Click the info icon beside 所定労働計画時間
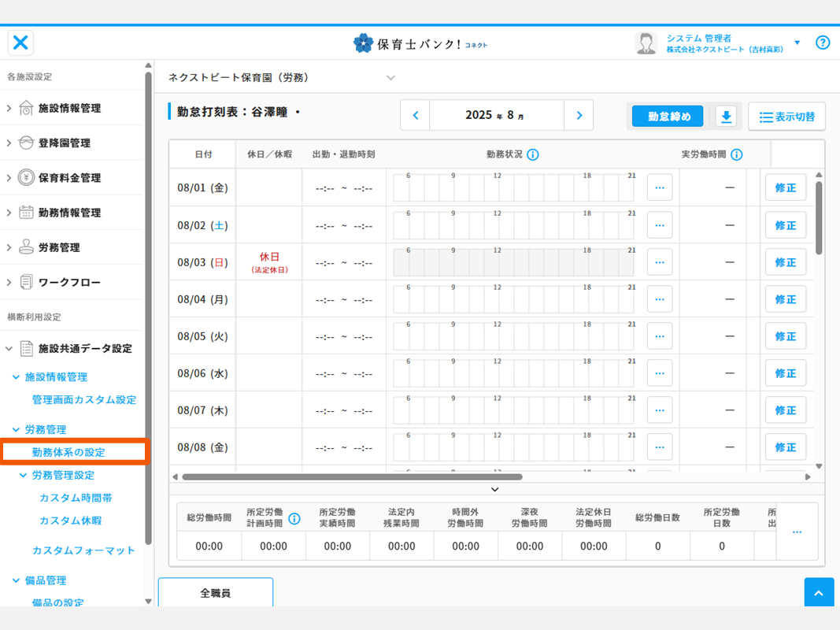This screenshot has width=840, height=630. pyautogui.click(x=294, y=519)
